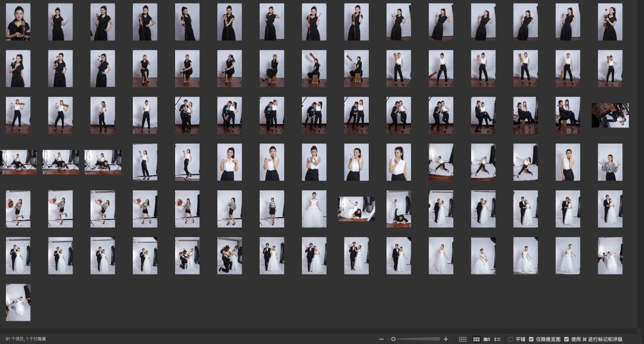Image resolution: width=644 pixels, height=344 pixels.
Task: Select the last thumbnail in the top row
Action: 610,22
